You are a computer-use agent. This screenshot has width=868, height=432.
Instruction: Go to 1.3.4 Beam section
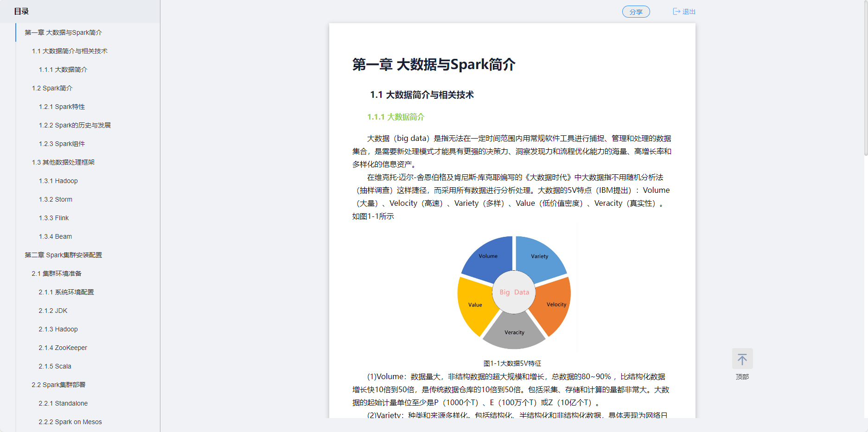[55, 236]
